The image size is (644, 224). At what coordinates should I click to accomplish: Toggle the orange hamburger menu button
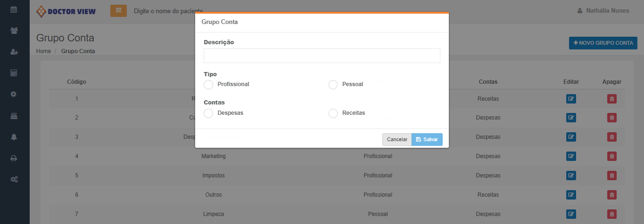pyautogui.click(x=118, y=10)
